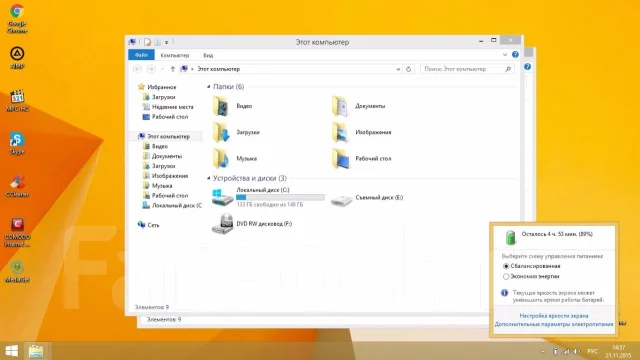Screen dimensions: 640x360
Task: Click the address bar Этот компьютер path
Action: [219, 69]
